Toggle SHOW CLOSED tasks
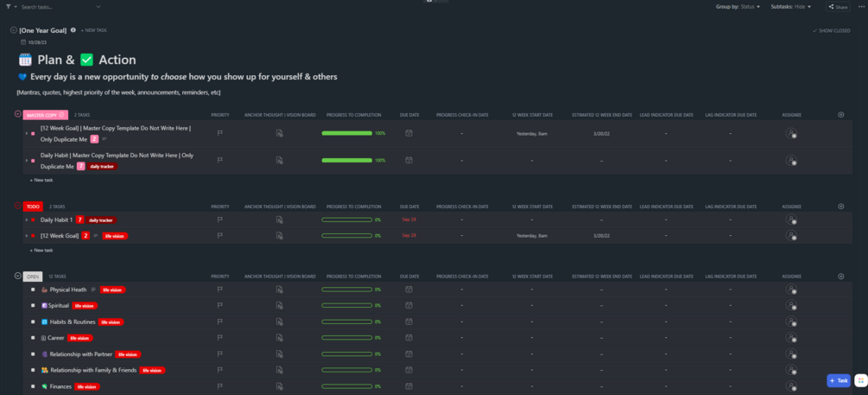The image size is (868, 395). (831, 30)
